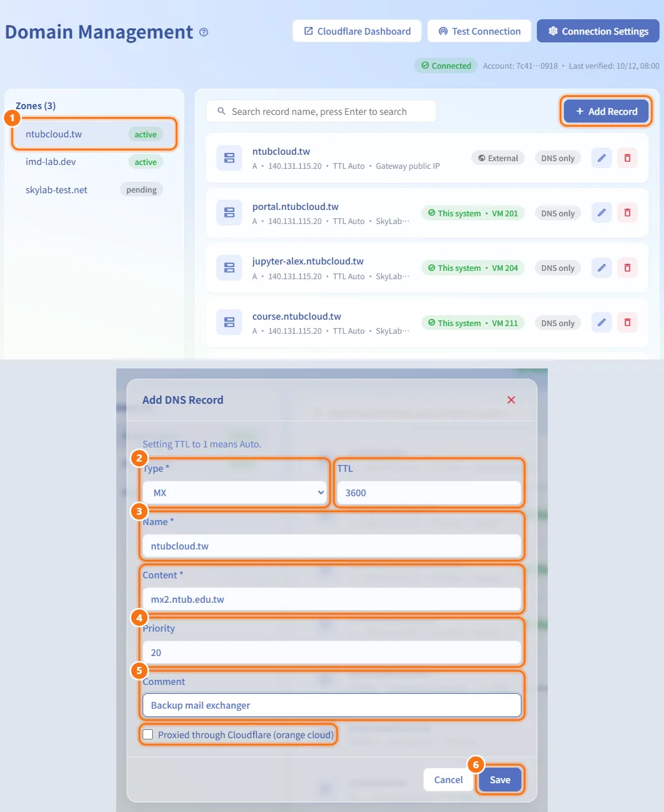
Task: Click the This system VM 201 badge
Action: point(473,213)
